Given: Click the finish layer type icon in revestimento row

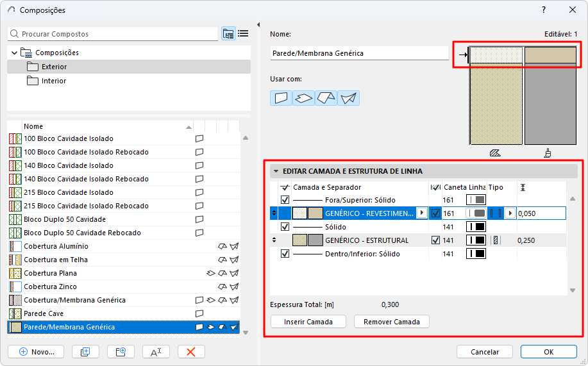Looking at the screenshot, I should click(496, 213).
